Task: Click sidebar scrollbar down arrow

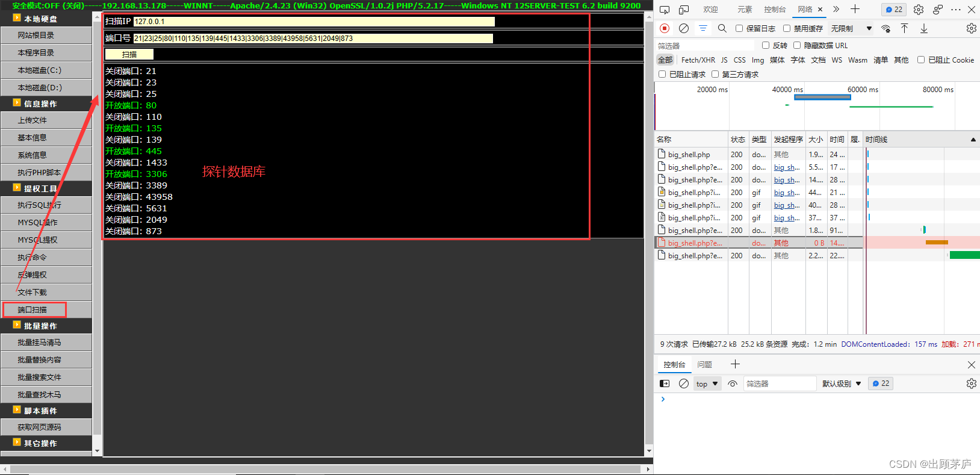Action: pos(97,450)
